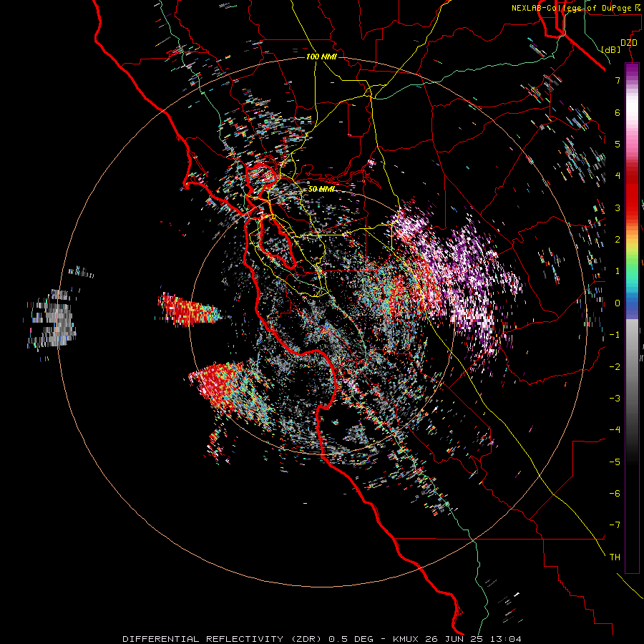
Task: Click the "-4" value on the dB scale
Action: pos(615,430)
